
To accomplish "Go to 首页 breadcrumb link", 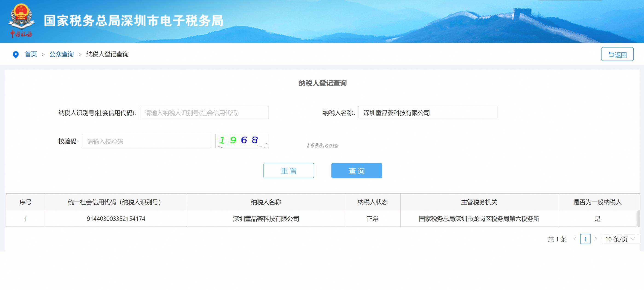I will tap(31, 54).
